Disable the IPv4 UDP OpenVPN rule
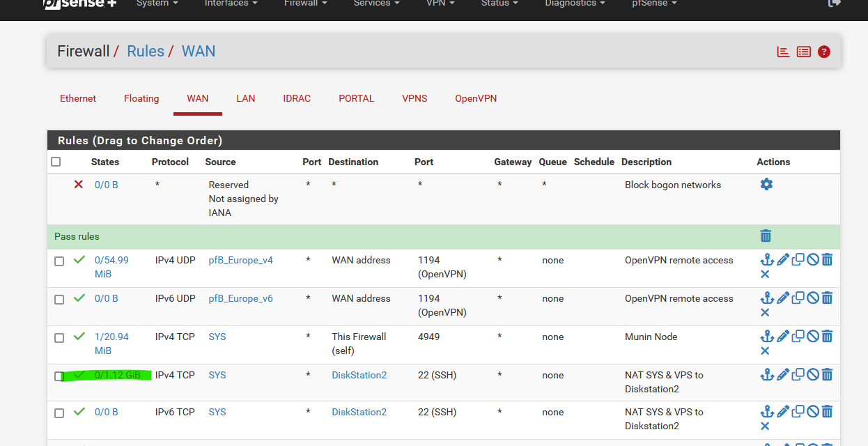 [812, 260]
